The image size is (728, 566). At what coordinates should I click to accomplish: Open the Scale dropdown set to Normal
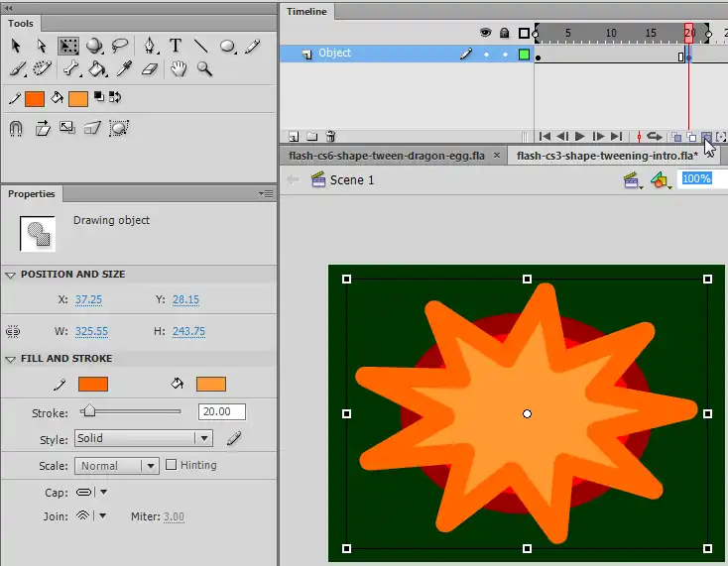pos(117,466)
